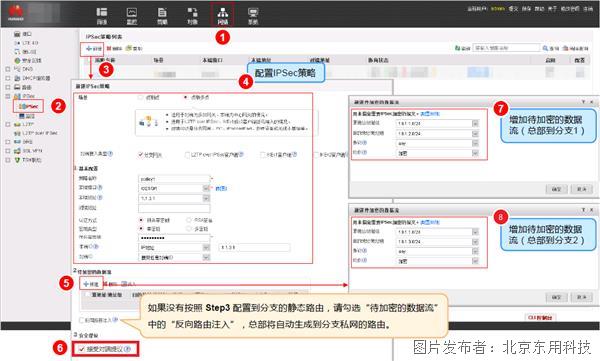Select the highlighted IPSec child node in sidebar
This screenshot has width=600, height=361.
28,106
